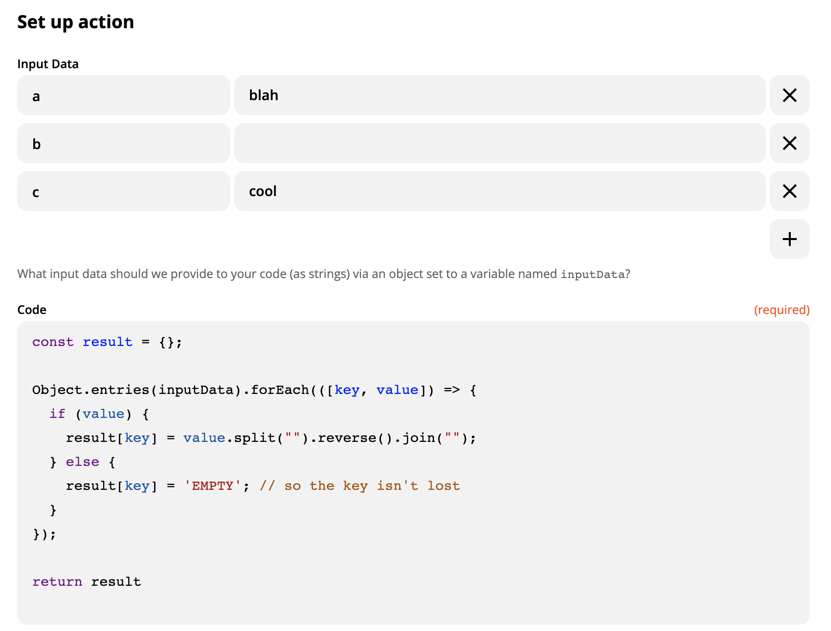Click the split reverse join code line
Image resolution: width=831 pixels, height=631 pixels.
[271, 438]
